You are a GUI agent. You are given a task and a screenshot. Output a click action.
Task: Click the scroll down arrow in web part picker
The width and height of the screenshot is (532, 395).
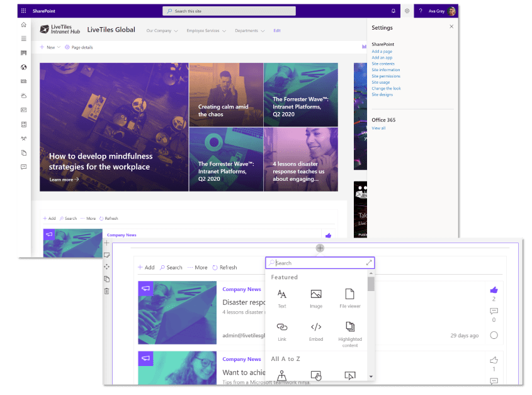pos(371,376)
